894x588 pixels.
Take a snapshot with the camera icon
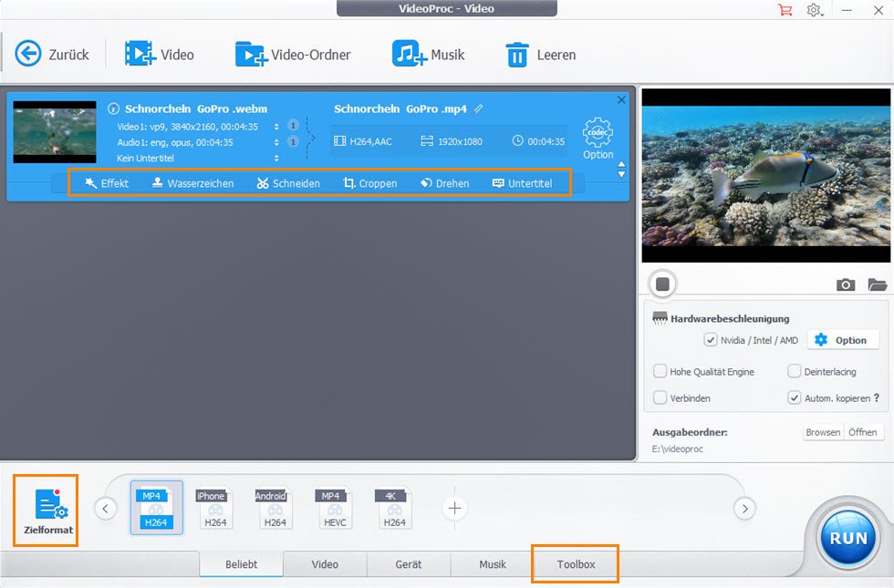(x=846, y=284)
